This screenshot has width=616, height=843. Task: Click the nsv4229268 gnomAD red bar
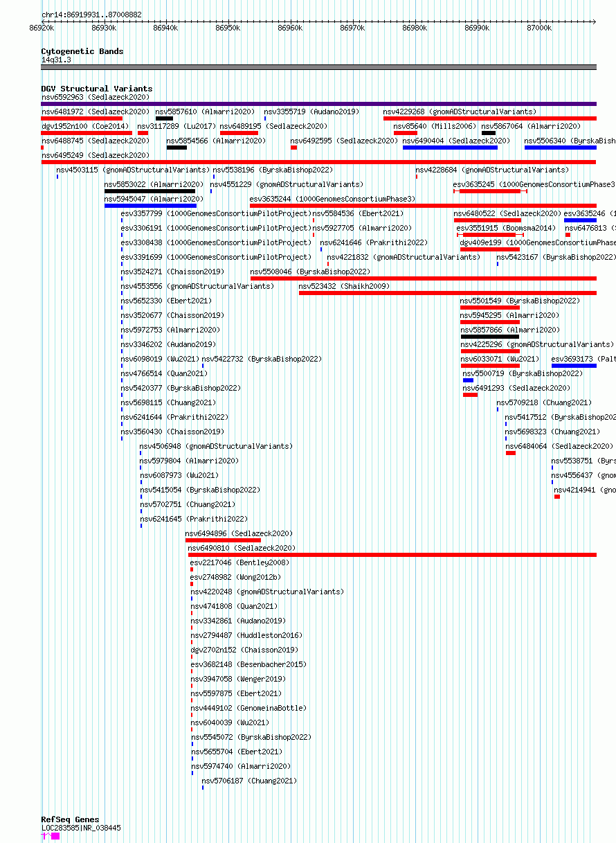click(489, 118)
